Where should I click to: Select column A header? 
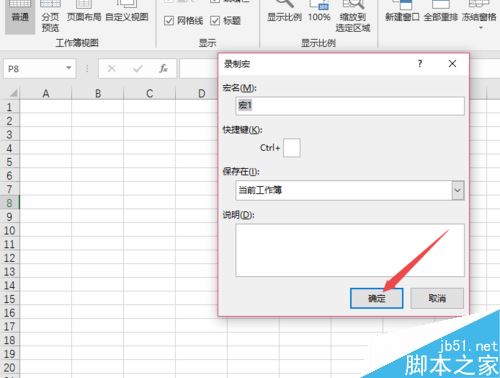tap(46, 93)
